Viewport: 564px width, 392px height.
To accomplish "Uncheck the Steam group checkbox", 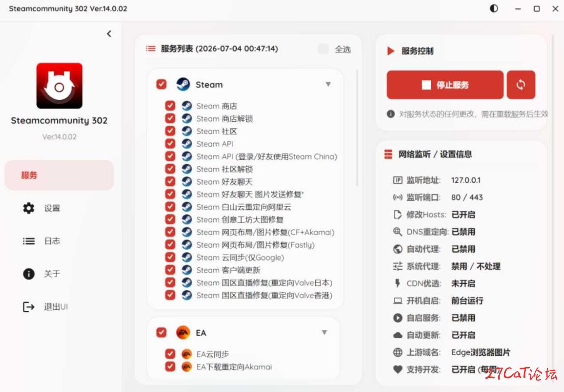I will click(161, 84).
